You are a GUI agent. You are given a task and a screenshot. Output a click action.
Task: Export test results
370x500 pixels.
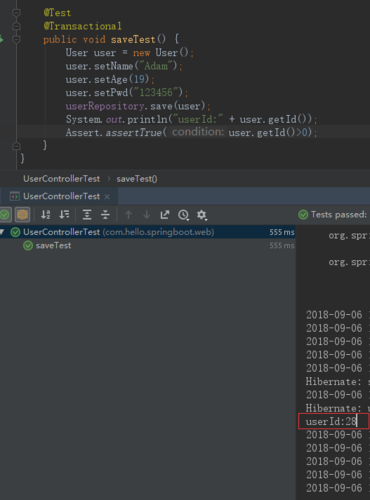tap(165, 215)
